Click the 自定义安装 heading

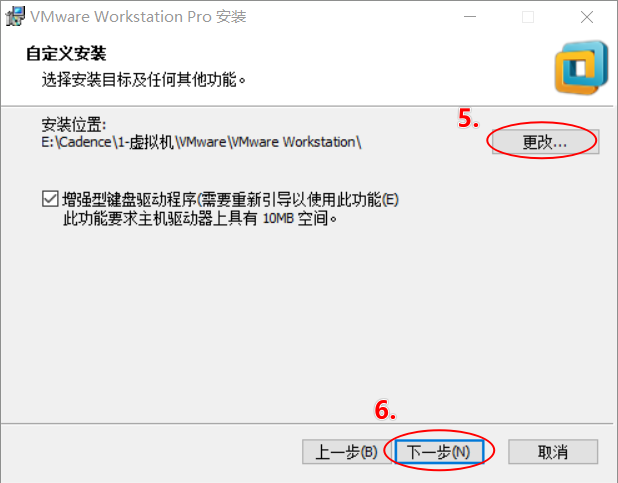click(66, 53)
